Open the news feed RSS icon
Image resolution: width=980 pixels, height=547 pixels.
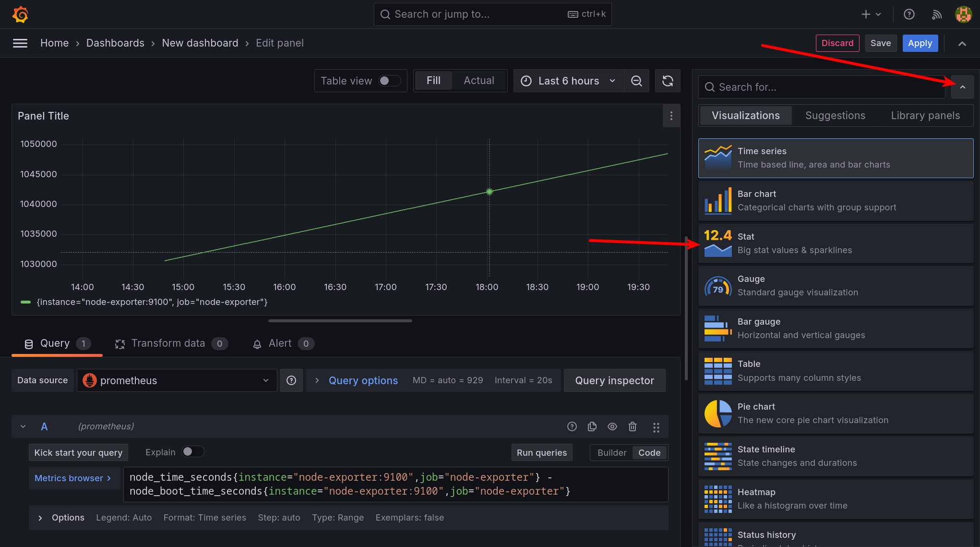point(936,14)
